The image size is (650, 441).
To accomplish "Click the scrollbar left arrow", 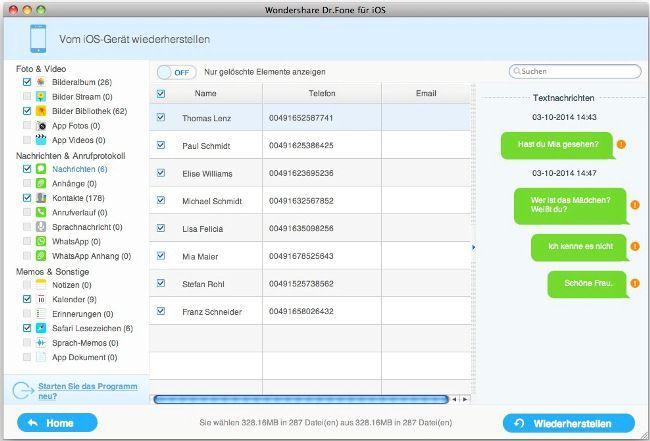I will 454,400.
